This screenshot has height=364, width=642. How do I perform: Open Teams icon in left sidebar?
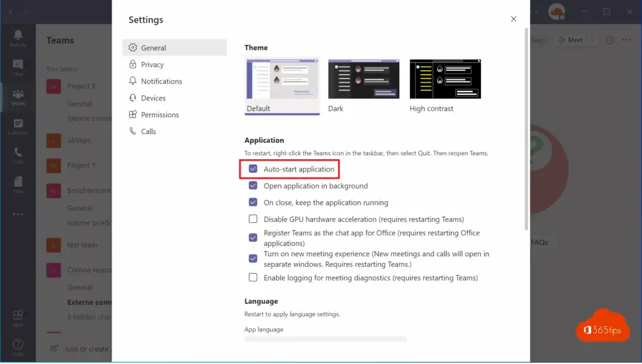pyautogui.click(x=18, y=97)
